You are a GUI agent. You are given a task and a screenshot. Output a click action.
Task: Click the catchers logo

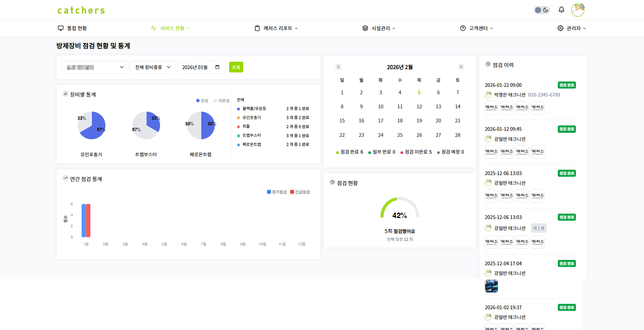click(x=81, y=10)
